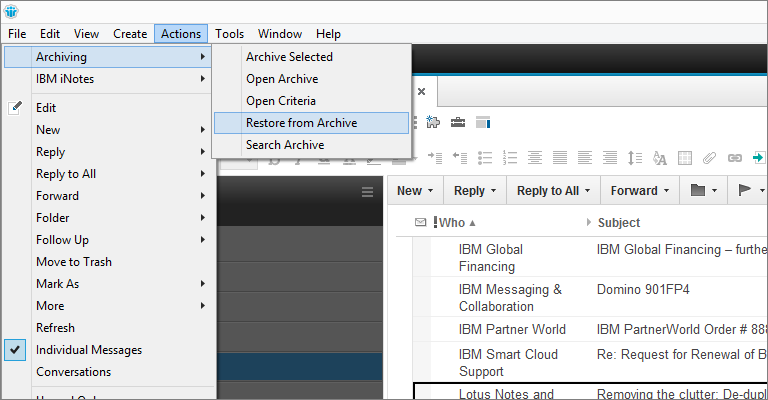This screenshot has height=400, width=768.
Task: Choose Search Archive in the submenu
Action: [x=311, y=145]
